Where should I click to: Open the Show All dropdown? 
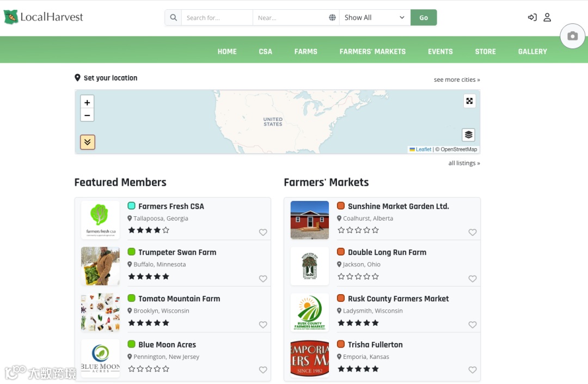(375, 17)
